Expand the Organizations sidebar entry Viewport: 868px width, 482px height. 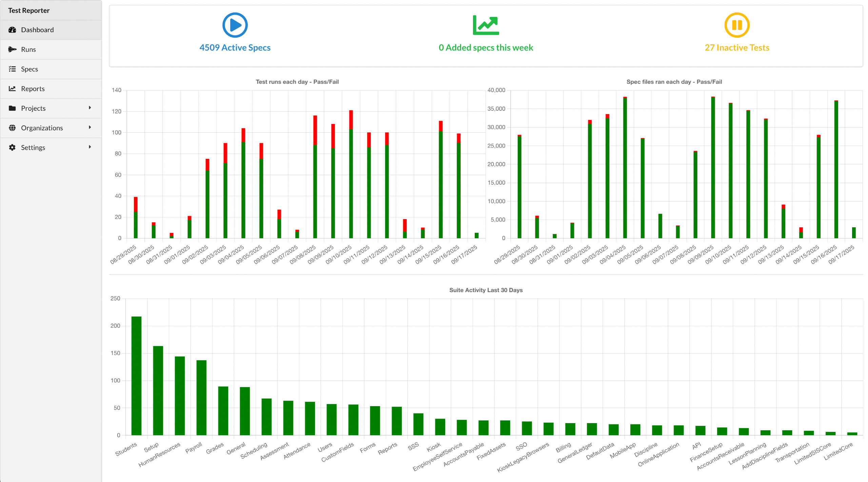pos(90,128)
